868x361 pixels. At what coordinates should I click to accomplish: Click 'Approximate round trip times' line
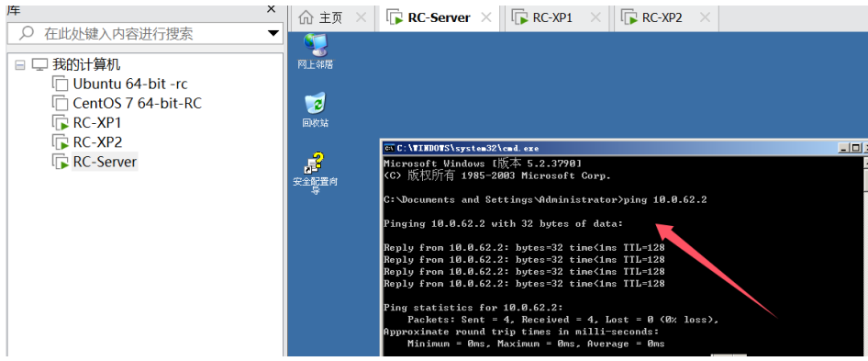521,332
